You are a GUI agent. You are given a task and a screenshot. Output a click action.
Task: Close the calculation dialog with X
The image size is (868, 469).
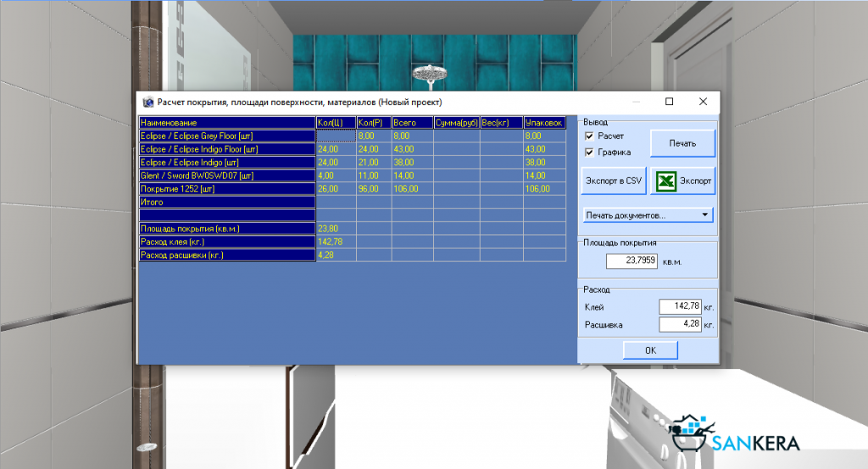tap(703, 102)
